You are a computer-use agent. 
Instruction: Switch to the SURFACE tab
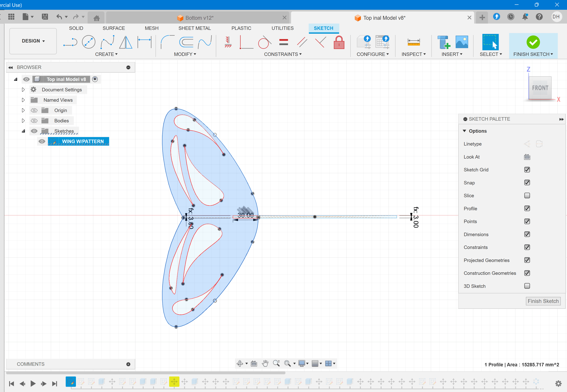pos(114,28)
